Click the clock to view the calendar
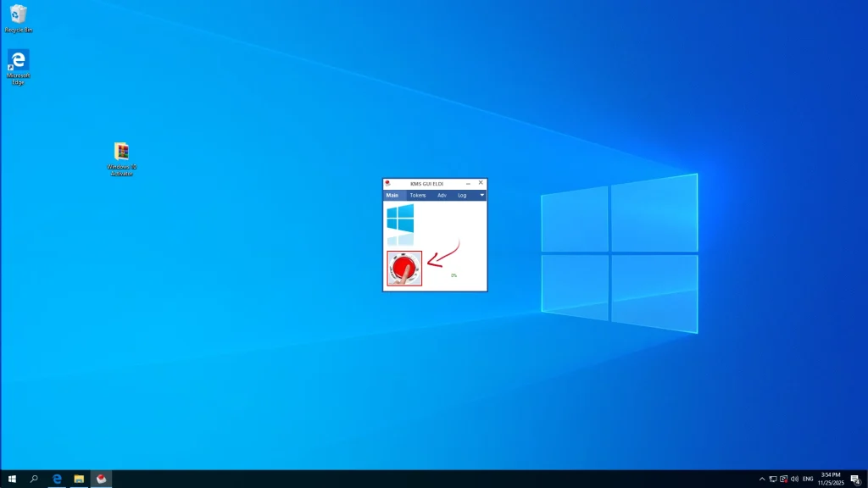 click(x=829, y=477)
